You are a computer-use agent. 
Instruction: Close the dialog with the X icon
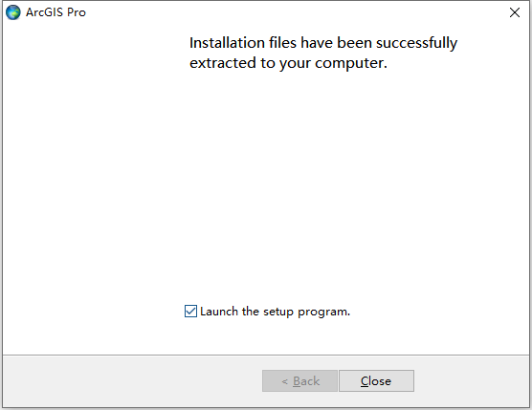point(515,12)
